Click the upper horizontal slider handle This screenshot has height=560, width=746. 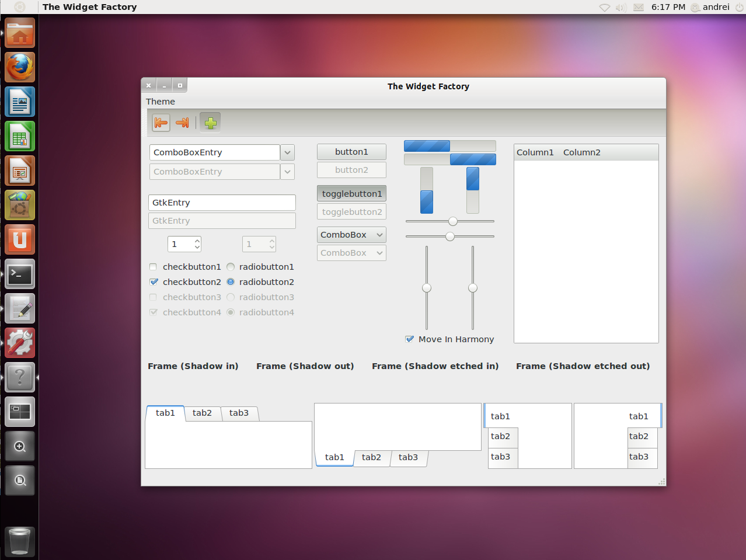pos(453,221)
